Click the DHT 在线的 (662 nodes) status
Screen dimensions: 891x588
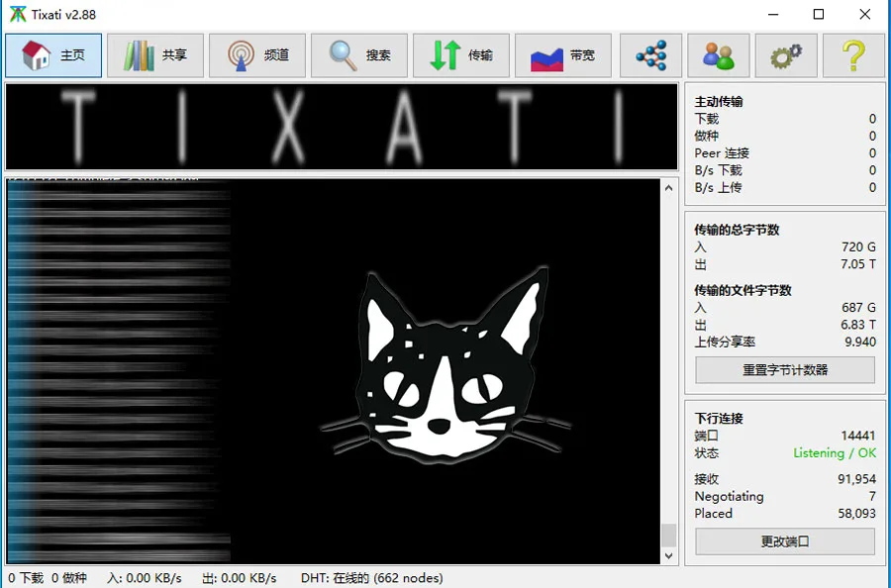[371, 578]
